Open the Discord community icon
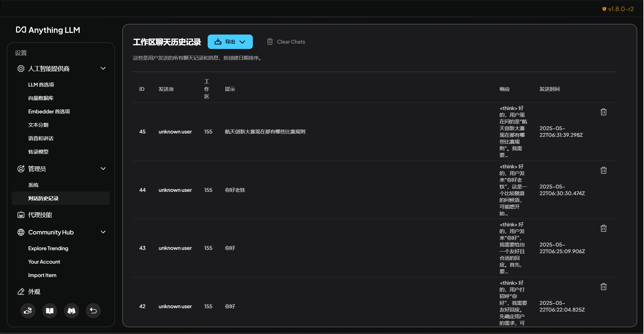 [72, 311]
